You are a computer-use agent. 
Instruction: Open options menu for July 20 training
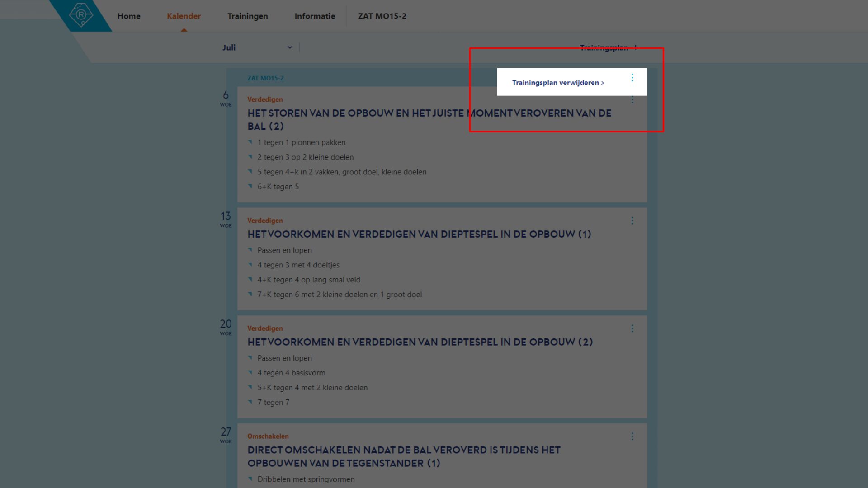point(632,328)
